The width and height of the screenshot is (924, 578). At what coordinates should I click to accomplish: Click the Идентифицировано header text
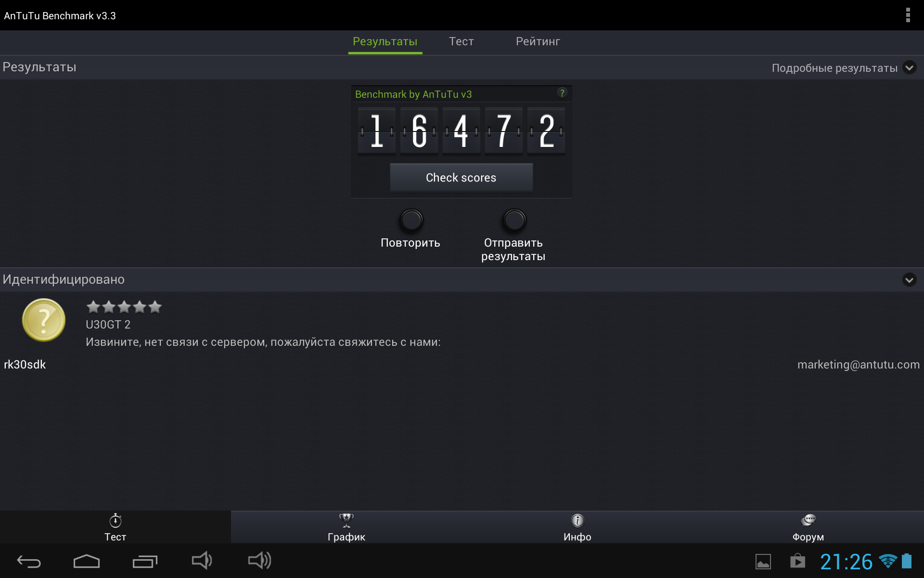click(64, 279)
